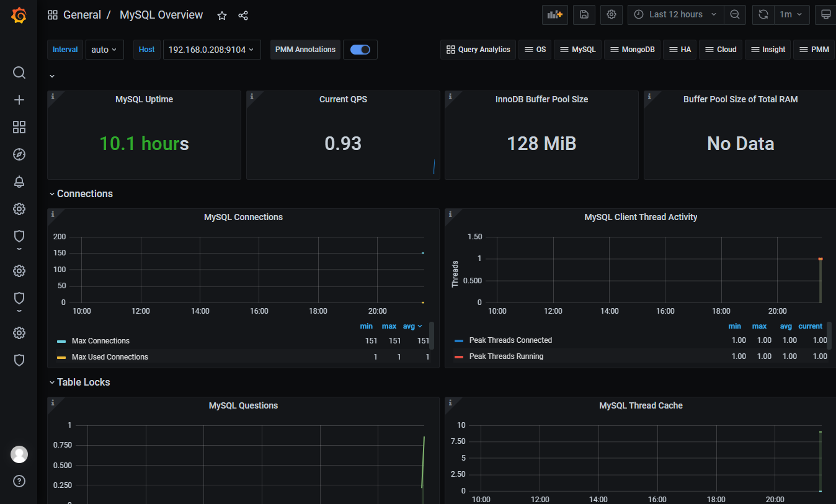Open the MongoDB dashboards menu
This screenshot has height=504, width=836.
pyautogui.click(x=632, y=50)
